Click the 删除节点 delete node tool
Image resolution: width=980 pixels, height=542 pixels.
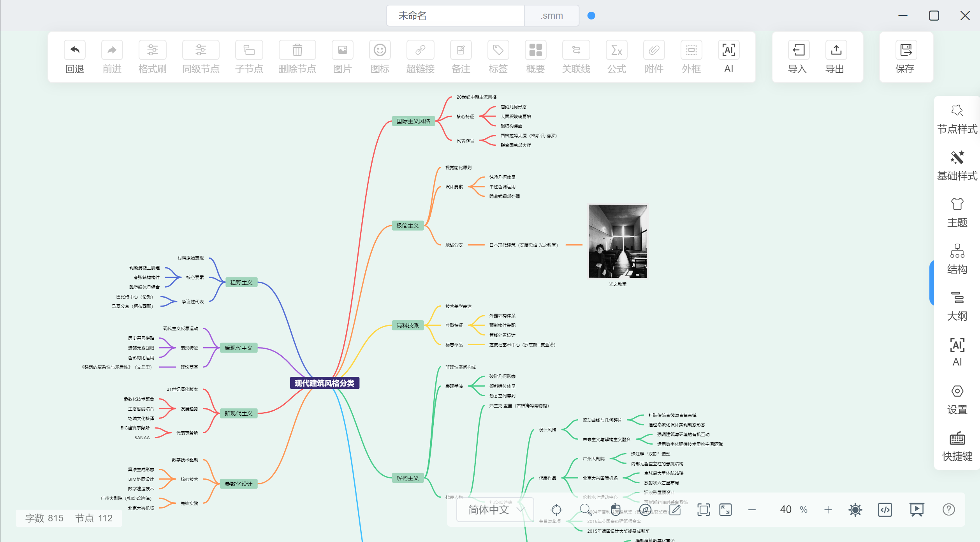pos(297,57)
